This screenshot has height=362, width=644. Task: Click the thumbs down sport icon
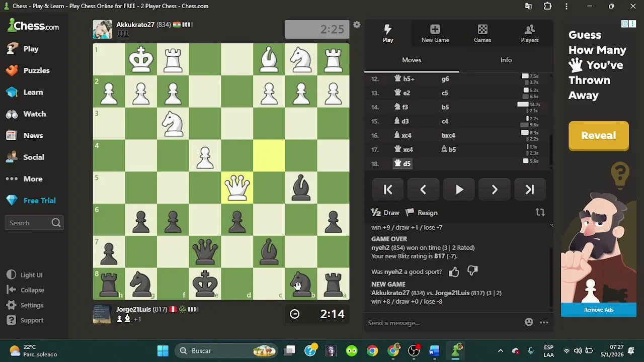tap(472, 271)
